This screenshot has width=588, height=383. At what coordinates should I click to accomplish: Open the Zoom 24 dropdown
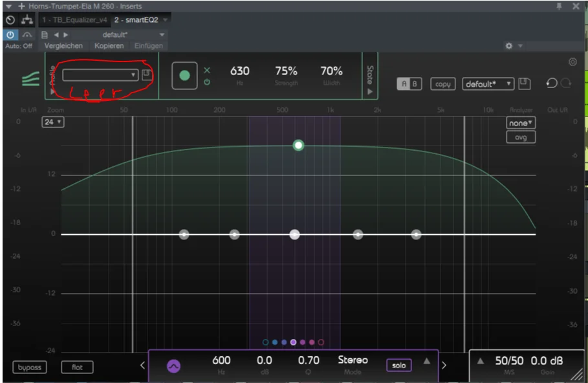click(53, 122)
